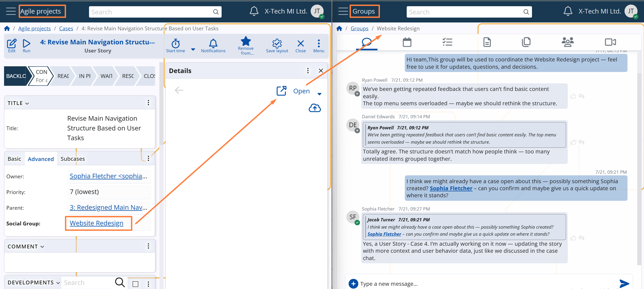The height and width of the screenshot is (289, 644).
Task: Click the cloud upload icon in Details
Action: pos(315,108)
